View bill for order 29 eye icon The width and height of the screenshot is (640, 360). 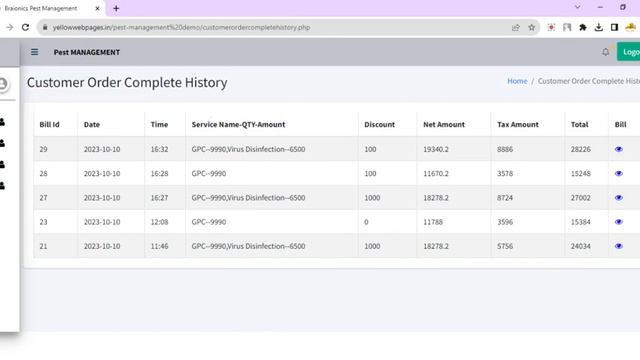[619, 149]
